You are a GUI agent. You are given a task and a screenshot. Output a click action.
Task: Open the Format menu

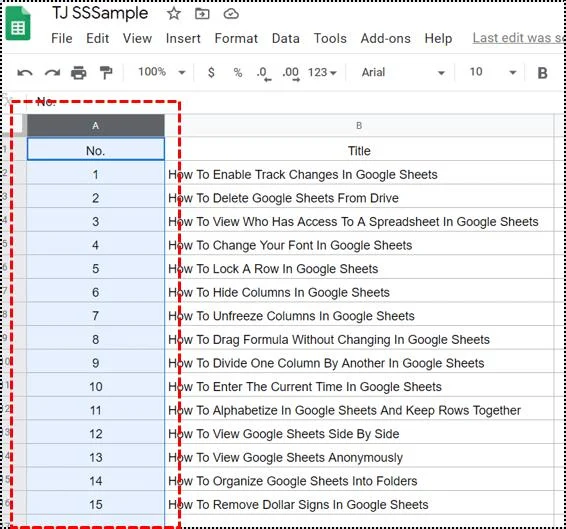click(236, 38)
